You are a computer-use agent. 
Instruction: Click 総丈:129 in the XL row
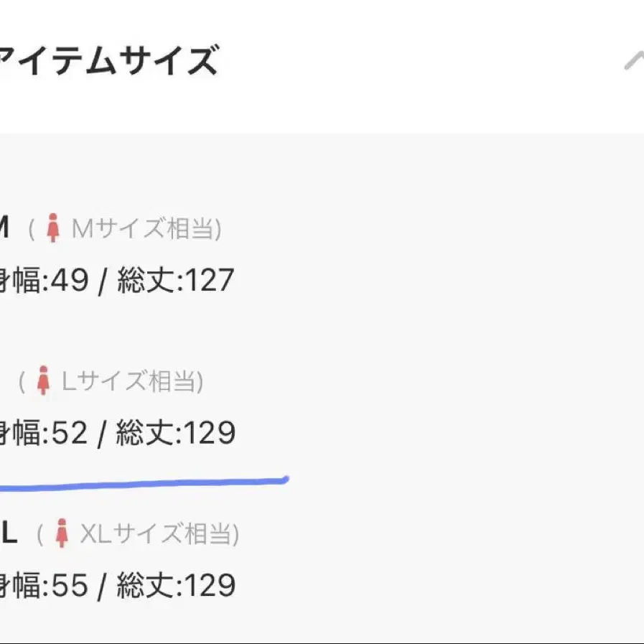tap(176, 585)
